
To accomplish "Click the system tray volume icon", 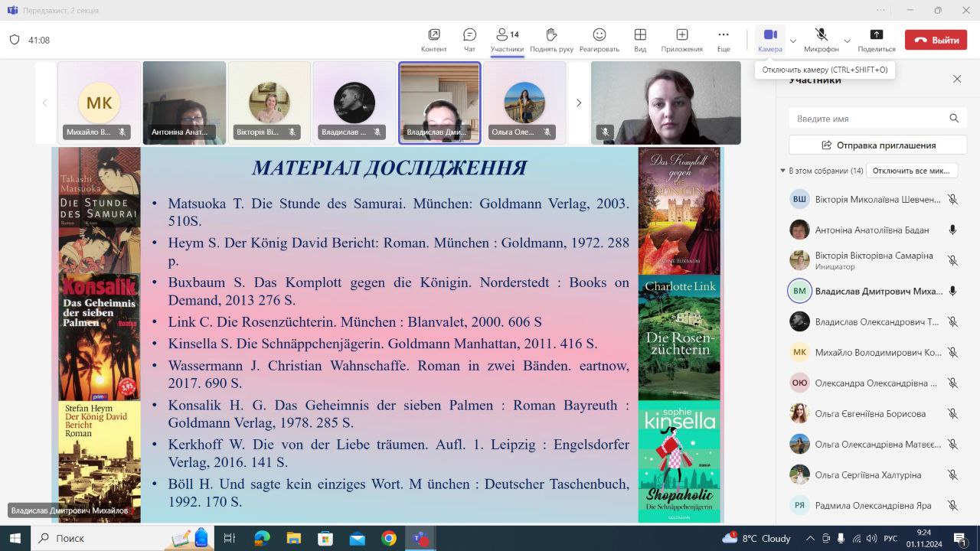I will [x=872, y=538].
